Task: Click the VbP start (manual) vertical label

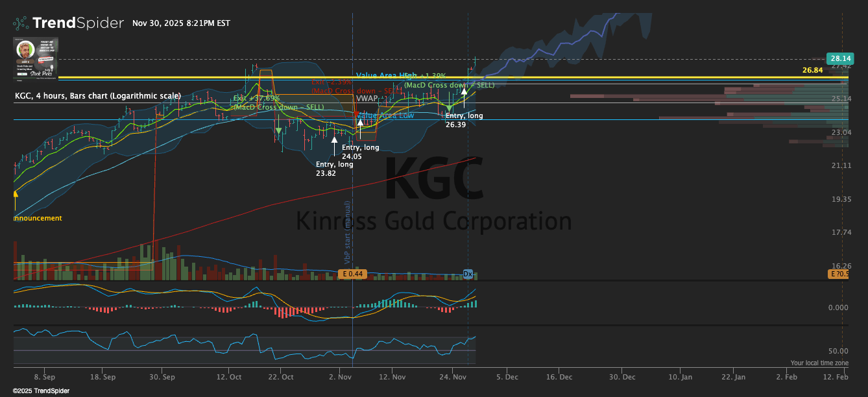Action: [348, 234]
